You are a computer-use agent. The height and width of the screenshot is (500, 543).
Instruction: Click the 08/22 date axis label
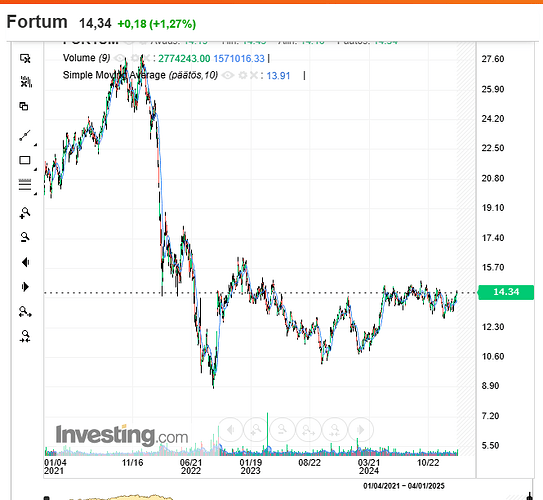309,463
